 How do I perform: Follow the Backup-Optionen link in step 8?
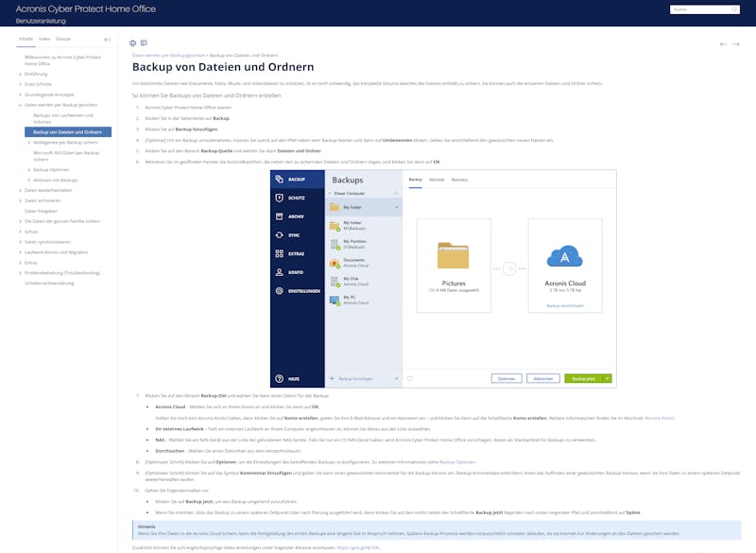point(457,462)
